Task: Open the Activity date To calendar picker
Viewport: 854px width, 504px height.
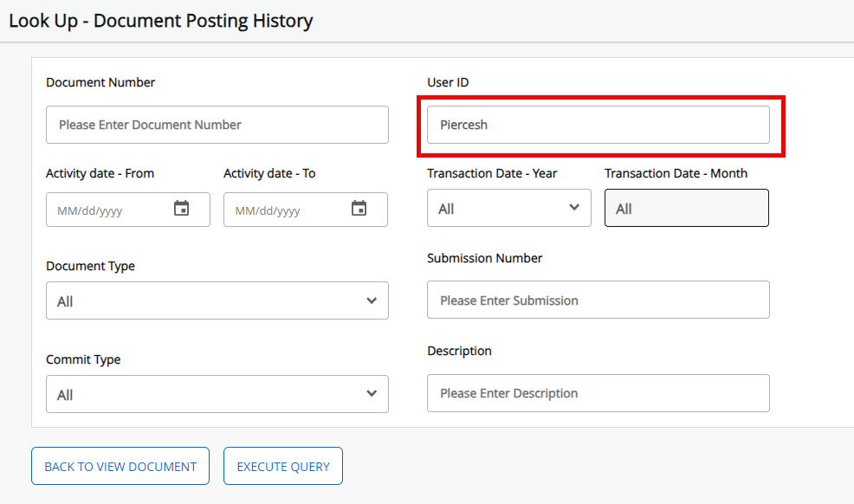Action: (359, 209)
